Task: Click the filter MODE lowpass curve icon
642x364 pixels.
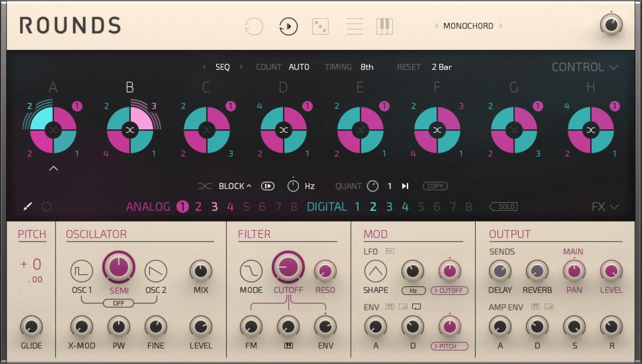Action: 252,271
